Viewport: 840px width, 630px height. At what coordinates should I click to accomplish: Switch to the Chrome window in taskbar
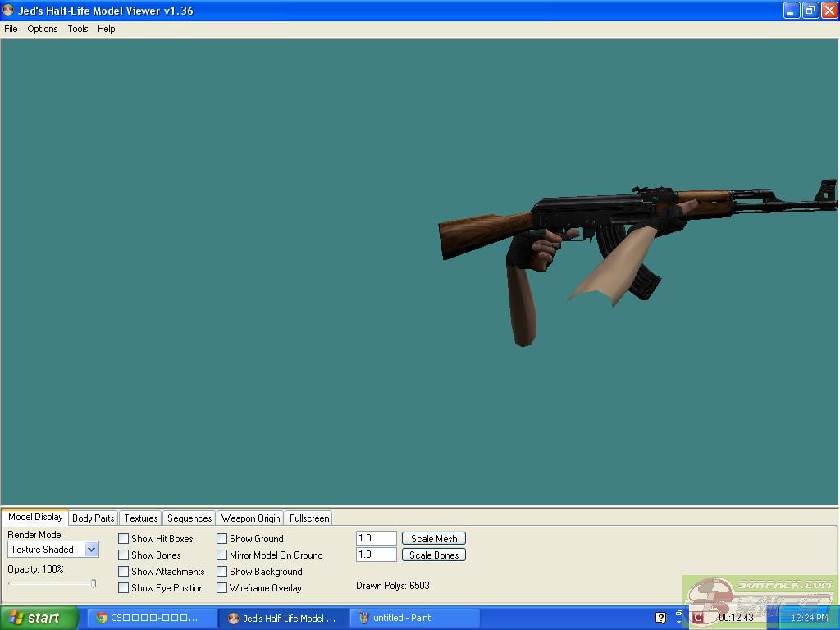(x=152, y=618)
